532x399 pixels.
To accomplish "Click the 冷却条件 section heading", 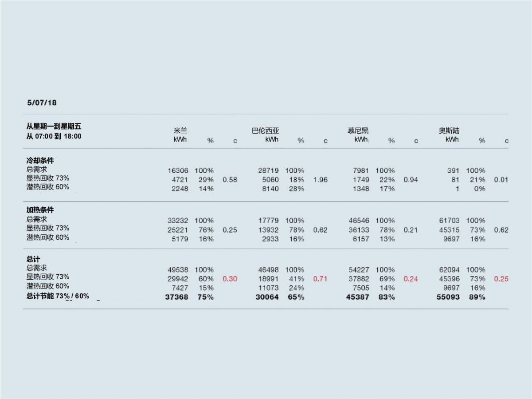I will 40,161.
